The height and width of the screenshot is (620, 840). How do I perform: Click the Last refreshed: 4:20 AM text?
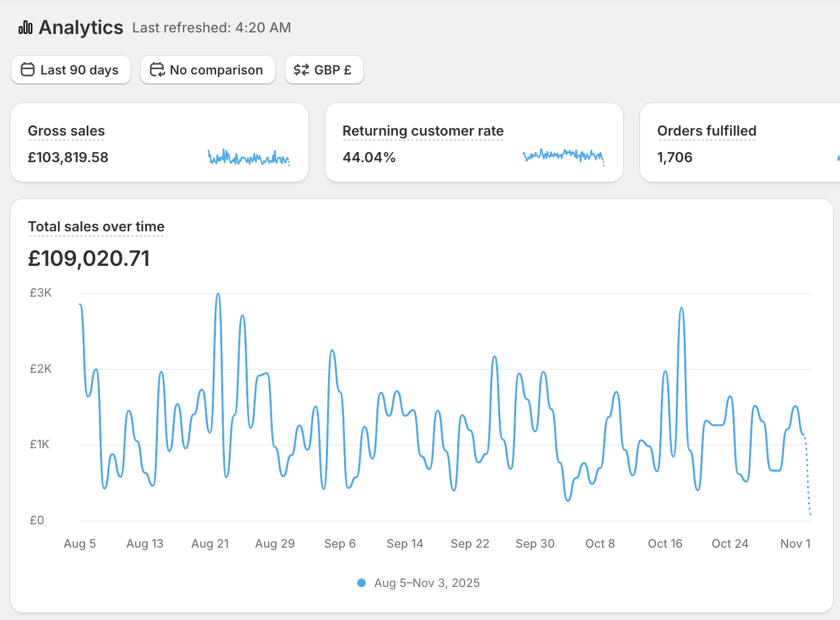point(212,28)
